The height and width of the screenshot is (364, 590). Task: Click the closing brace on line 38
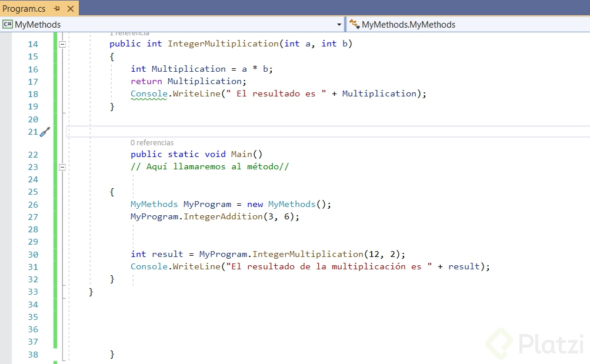[x=112, y=354]
